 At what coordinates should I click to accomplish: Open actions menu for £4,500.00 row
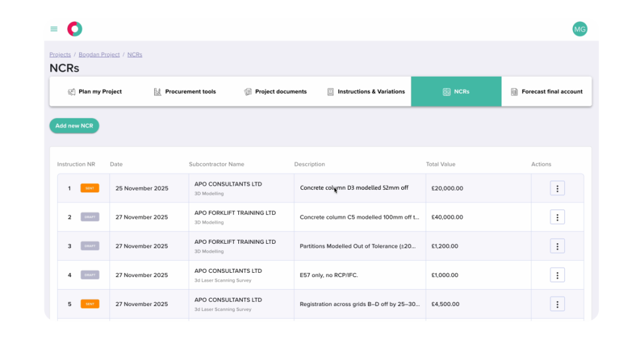coord(557,304)
